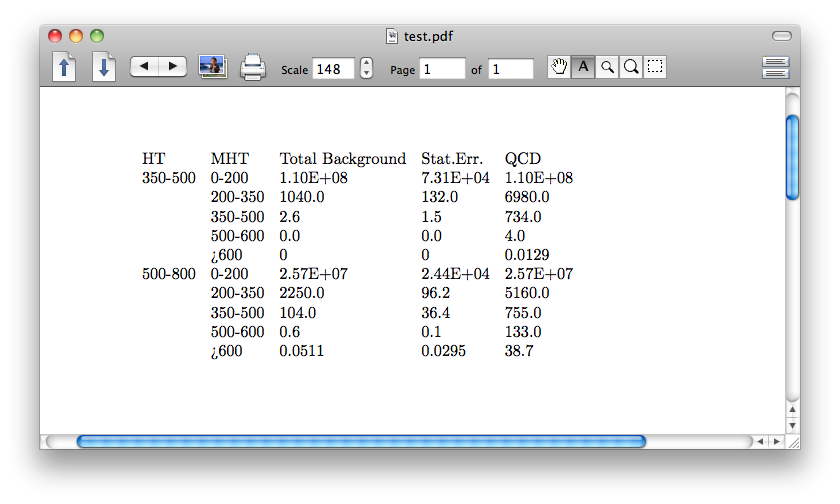Navigate back with left triangle button
This screenshot has width=840, height=504.
(144, 66)
